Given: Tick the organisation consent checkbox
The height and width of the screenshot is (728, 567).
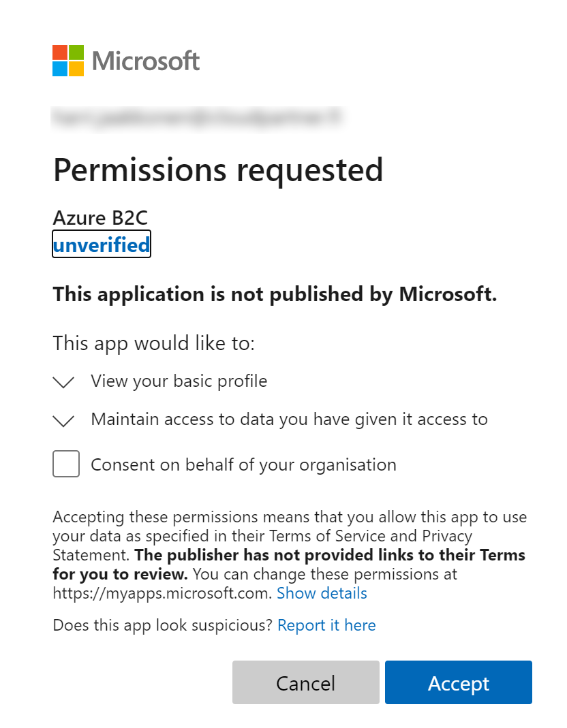Looking at the screenshot, I should point(66,464).
